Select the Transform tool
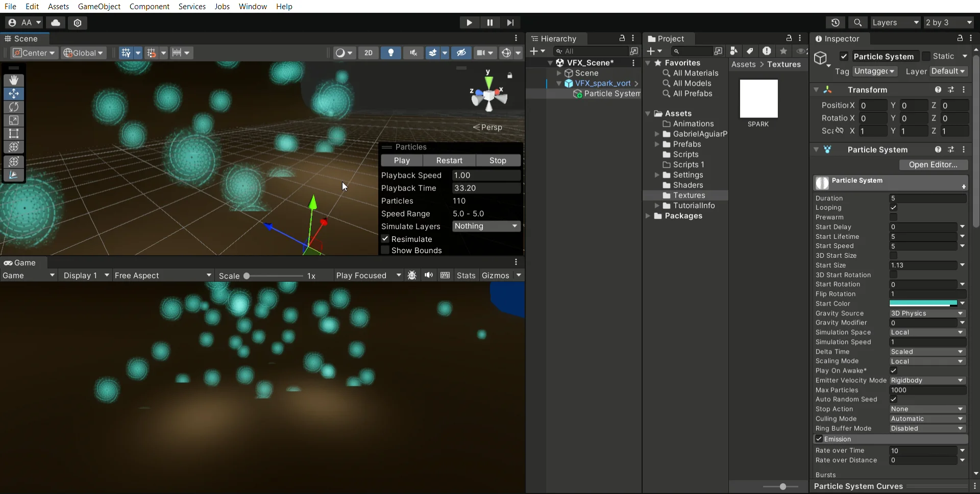Viewport: 980px width, 494px height. [14, 147]
